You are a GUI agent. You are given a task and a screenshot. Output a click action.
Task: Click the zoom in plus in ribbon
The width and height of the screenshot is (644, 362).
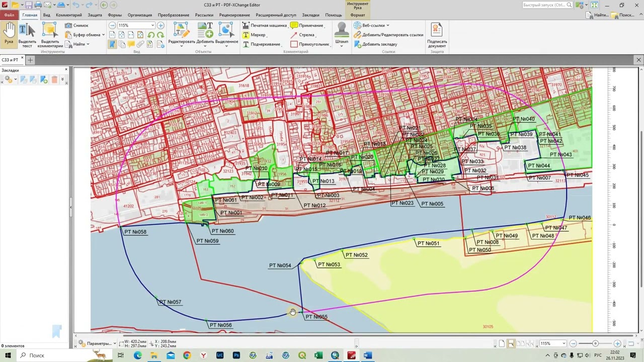(160, 25)
